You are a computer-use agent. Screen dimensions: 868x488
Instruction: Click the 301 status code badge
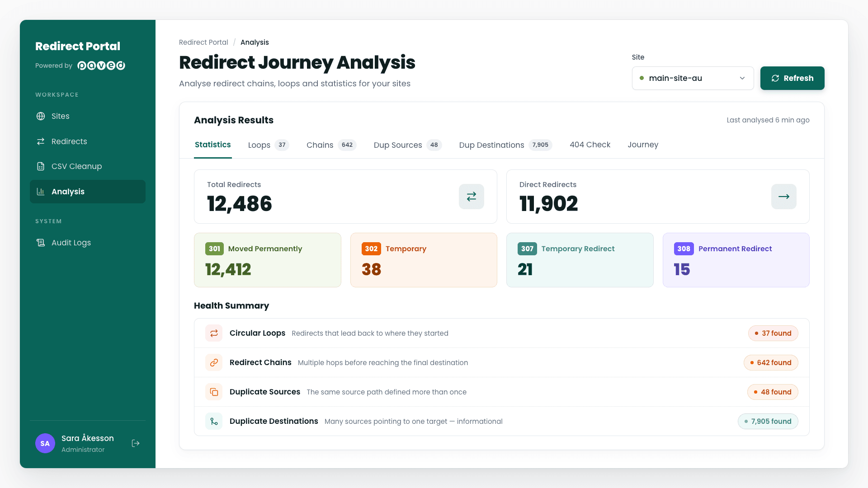pos(214,249)
